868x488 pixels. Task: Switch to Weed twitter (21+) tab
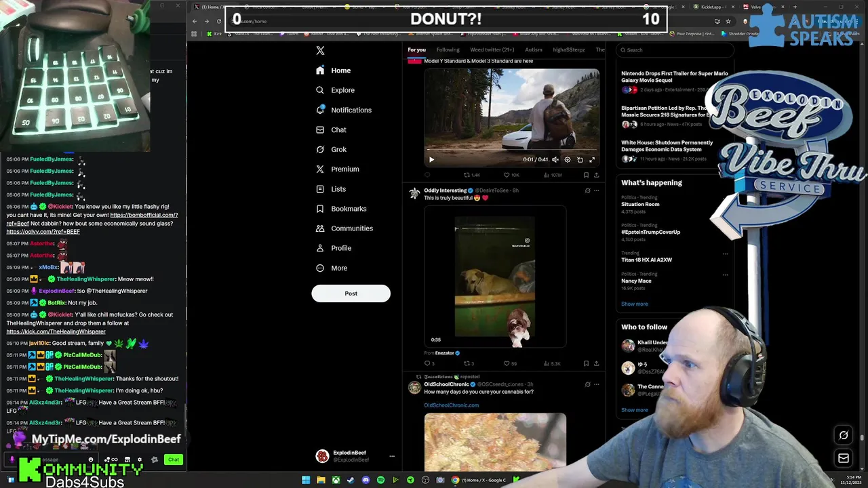492,49
